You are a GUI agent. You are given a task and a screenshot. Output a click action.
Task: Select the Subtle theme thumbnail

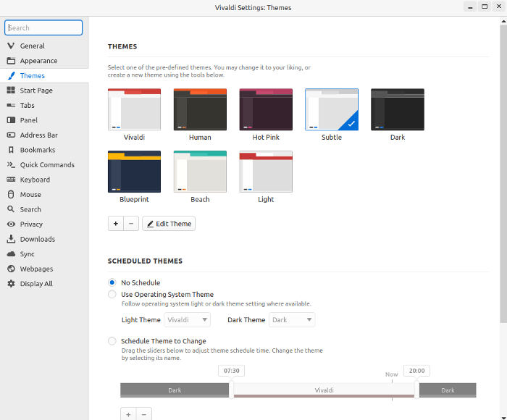[x=332, y=109]
